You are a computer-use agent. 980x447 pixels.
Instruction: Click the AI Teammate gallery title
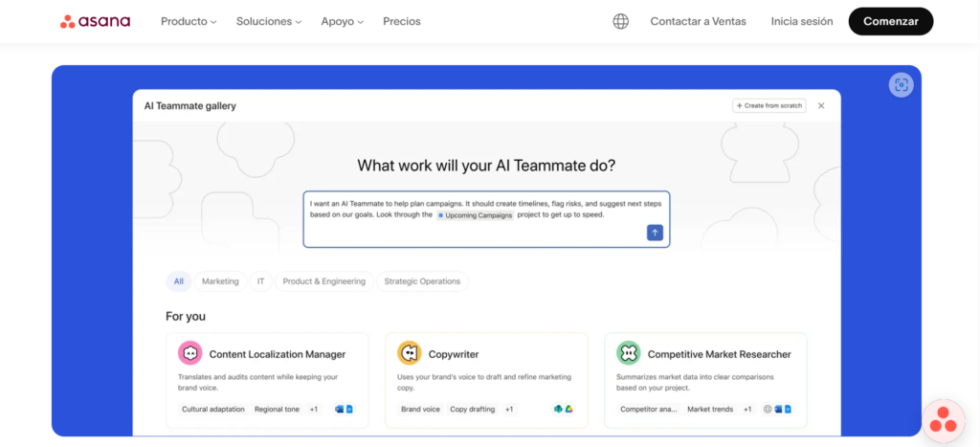tap(190, 105)
